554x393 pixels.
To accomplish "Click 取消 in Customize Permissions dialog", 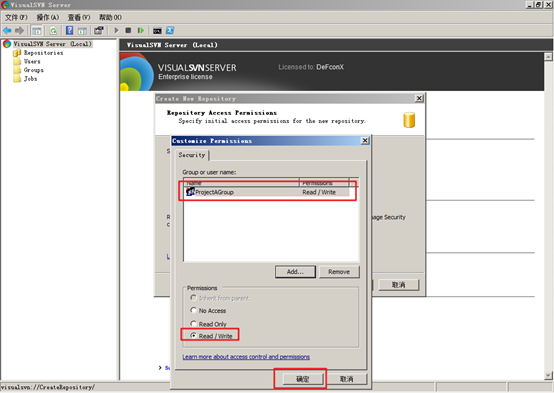I will click(x=346, y=379).
